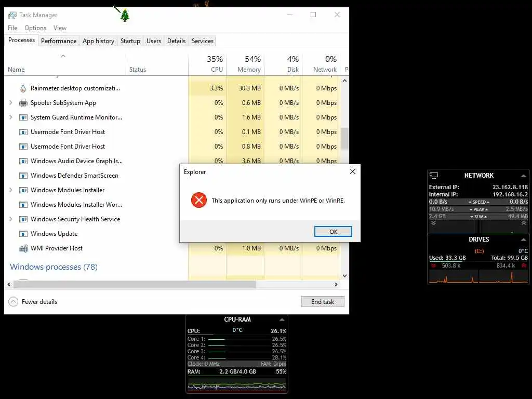Image resolution: width=532 pixels, height=399 pixels.
Task: Click the horizontal scrollbar left arrow
Action: click(x=9, y=285)
